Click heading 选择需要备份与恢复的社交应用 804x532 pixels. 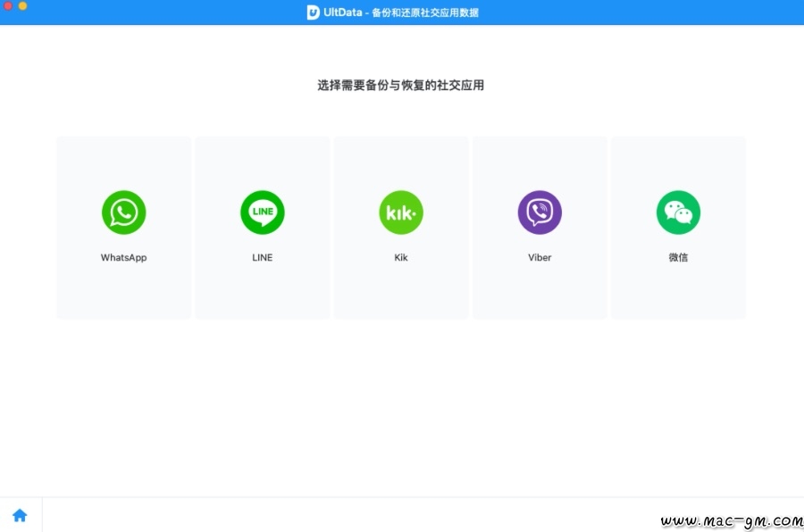point(400,85)
